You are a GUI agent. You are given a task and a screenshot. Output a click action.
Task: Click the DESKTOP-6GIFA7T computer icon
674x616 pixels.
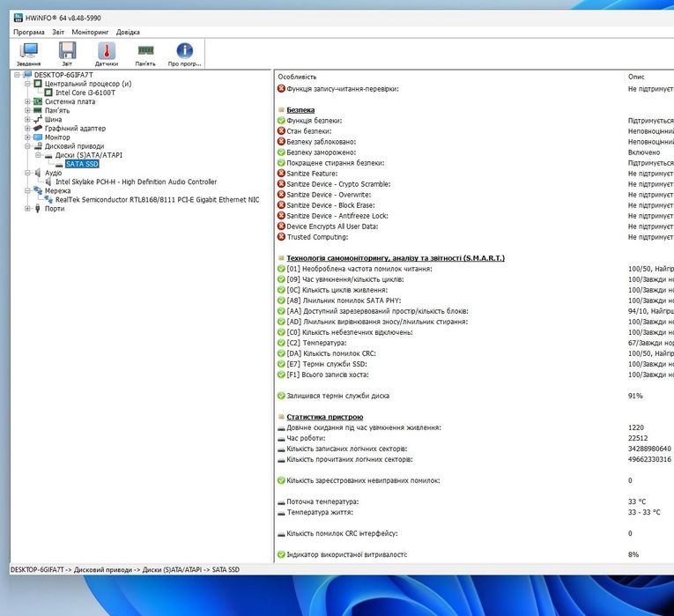click(27, 75)
